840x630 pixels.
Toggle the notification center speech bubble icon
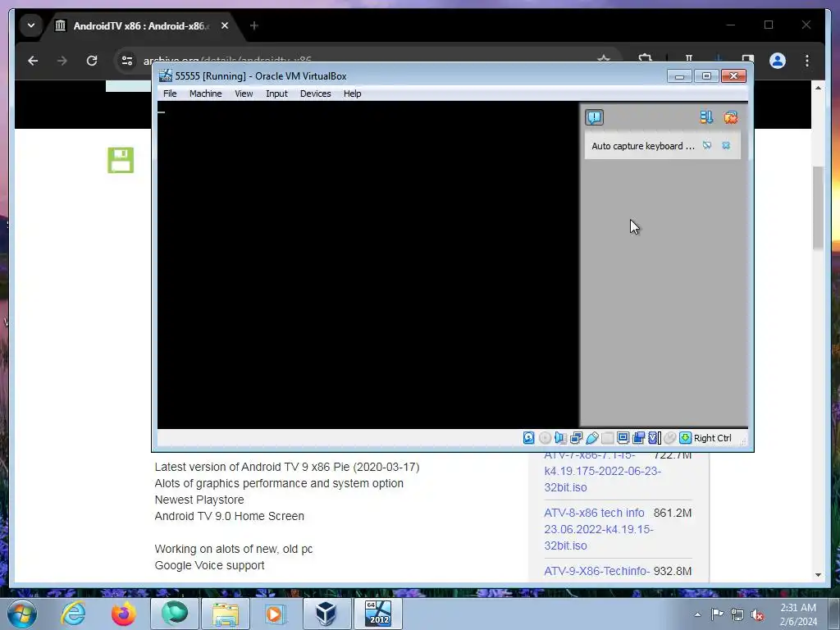coord(594,117)
